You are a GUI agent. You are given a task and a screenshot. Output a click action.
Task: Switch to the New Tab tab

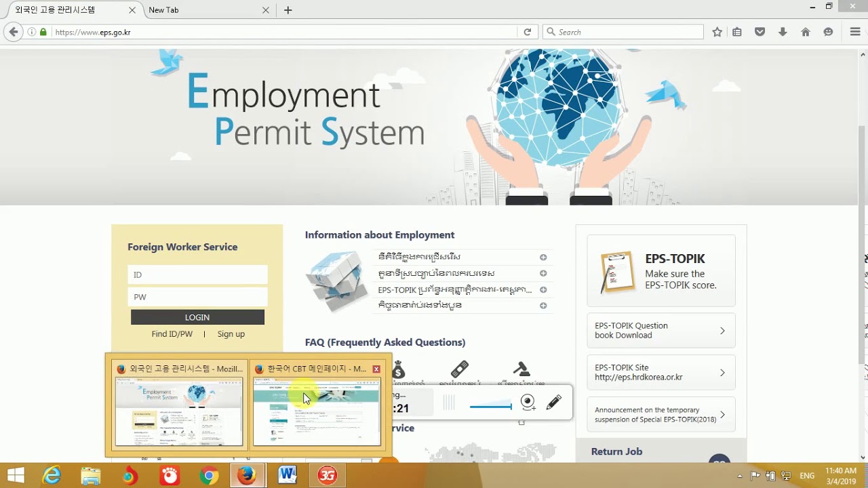pos(203,10)
